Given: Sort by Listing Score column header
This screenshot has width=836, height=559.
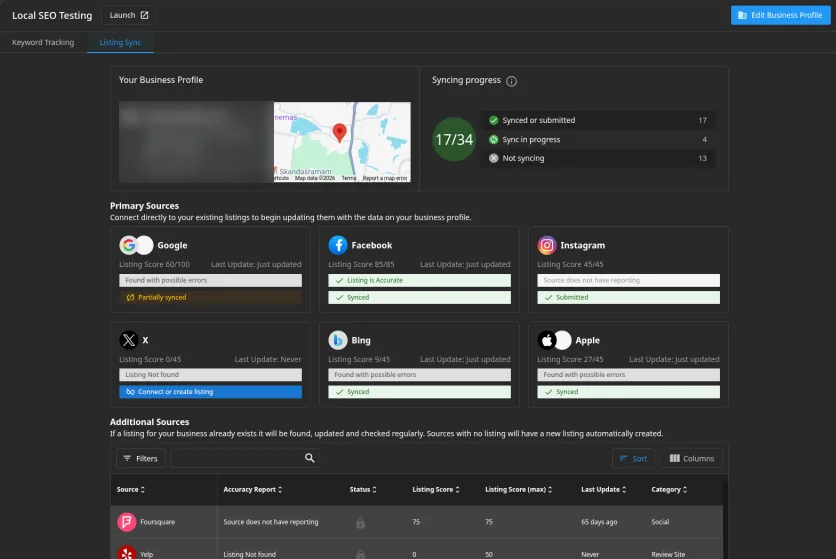Looking at the screenshot, I should click(436, 489).
